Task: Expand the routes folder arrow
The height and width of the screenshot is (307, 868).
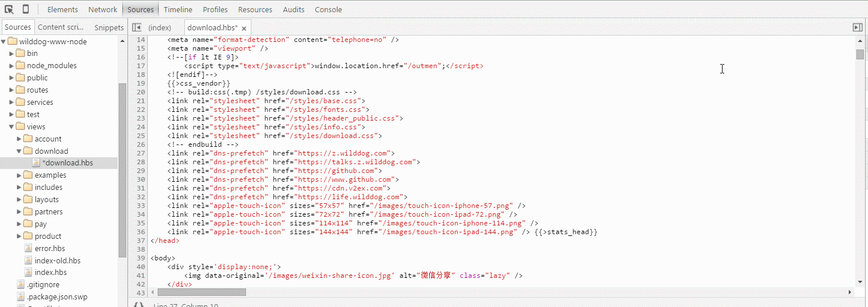Action: [12, 90]
